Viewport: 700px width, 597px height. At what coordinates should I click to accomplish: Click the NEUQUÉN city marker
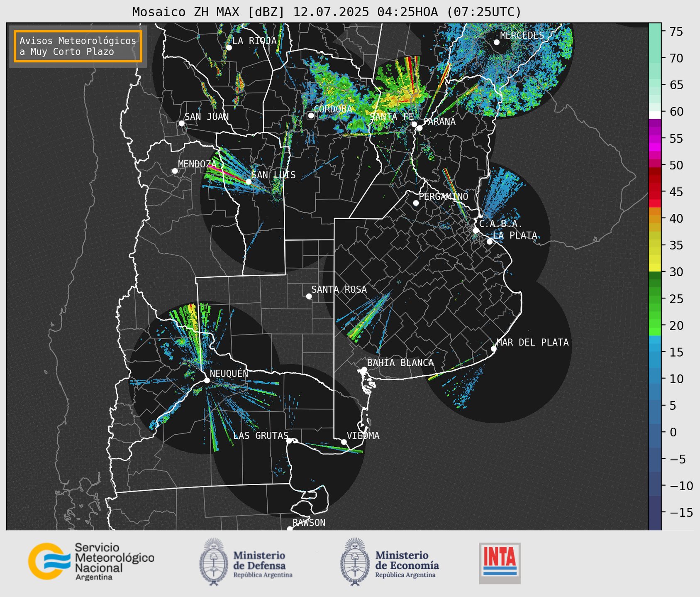pos(207,380)
